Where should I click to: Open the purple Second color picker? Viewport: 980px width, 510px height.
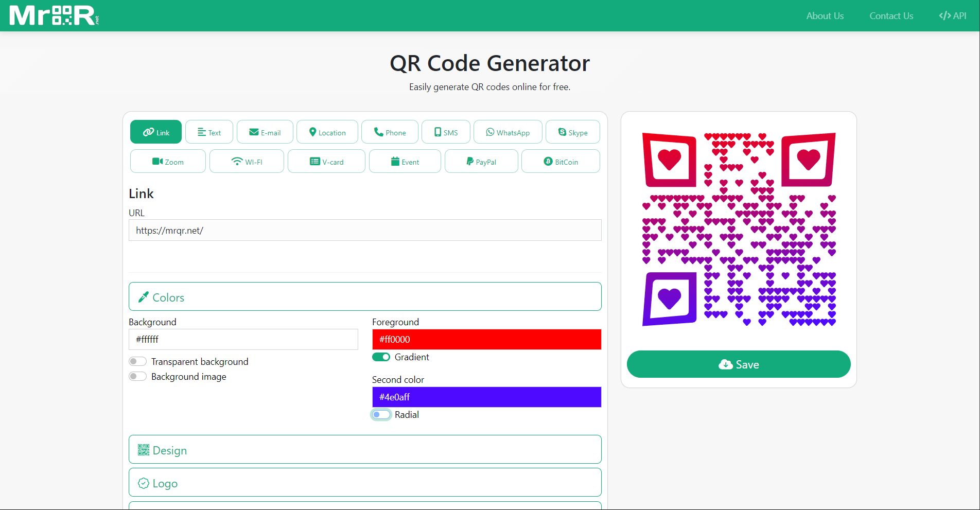486,397
